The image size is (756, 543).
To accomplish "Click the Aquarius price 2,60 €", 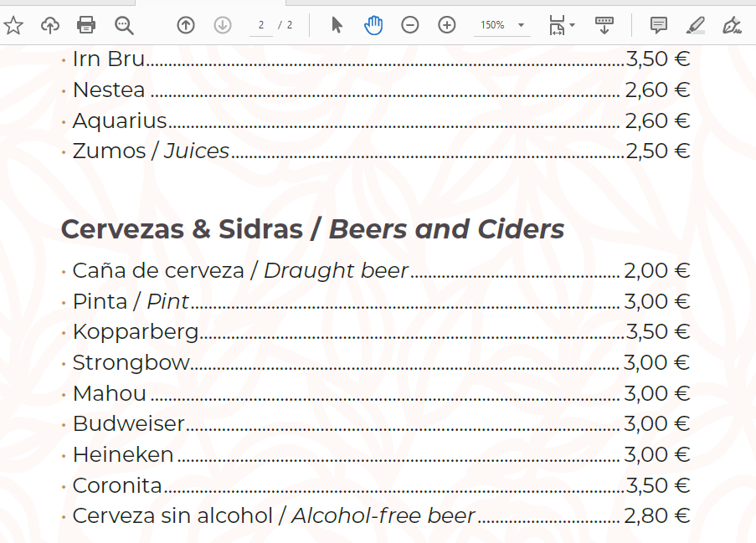I will point(658,120).
